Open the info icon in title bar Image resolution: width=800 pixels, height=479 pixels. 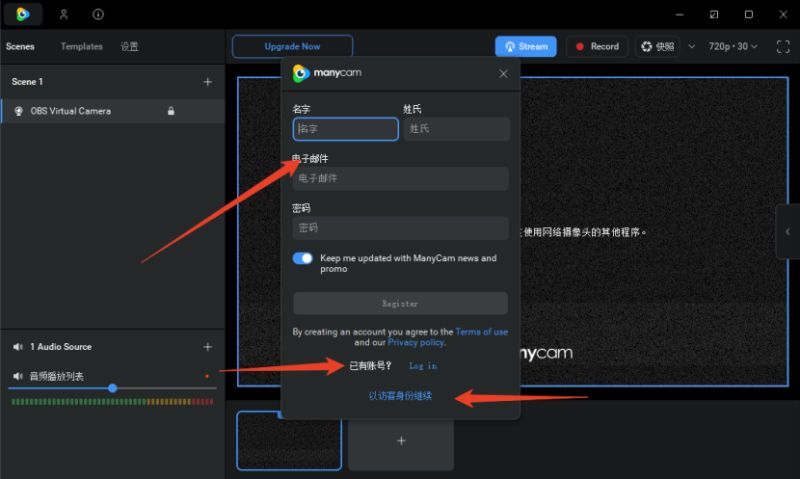pos(98,14)
